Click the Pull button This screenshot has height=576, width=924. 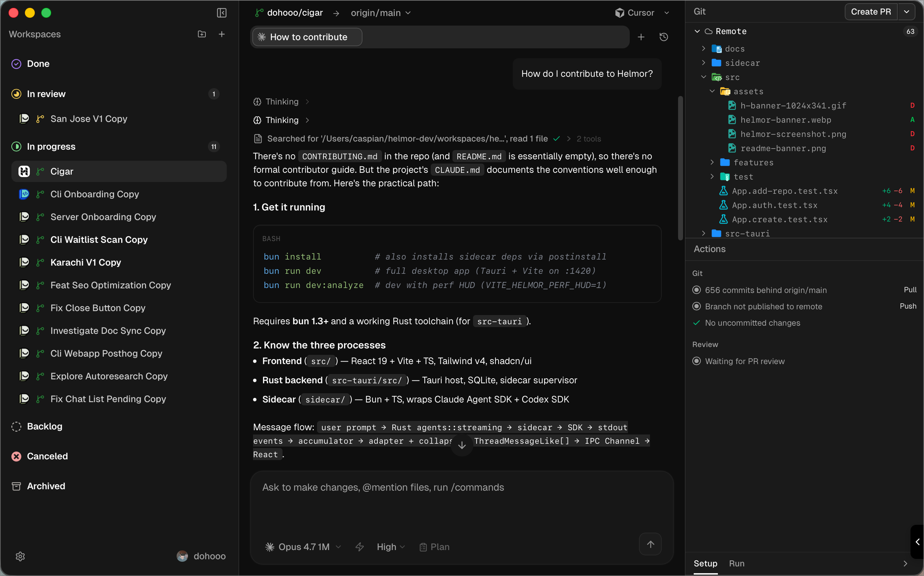[x=909, y=290]
